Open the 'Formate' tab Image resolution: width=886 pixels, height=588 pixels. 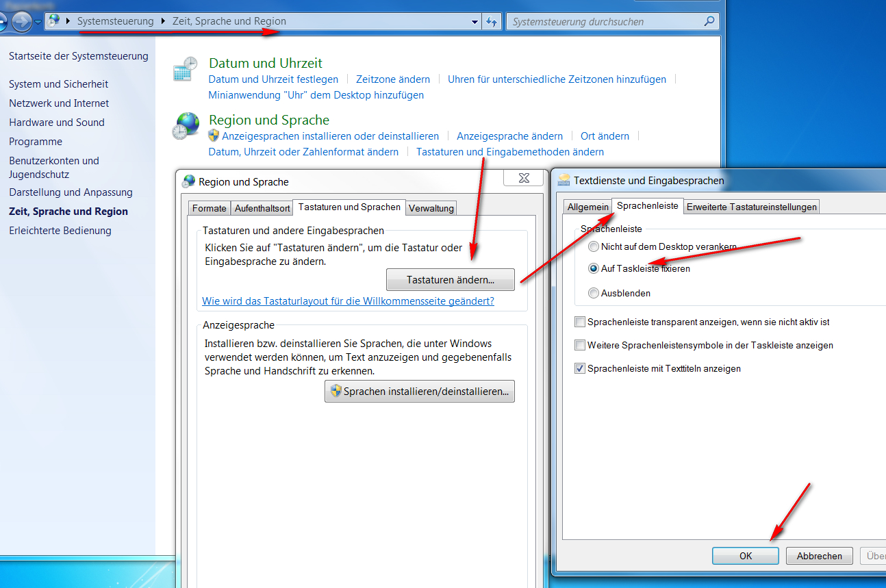point(209,208)
